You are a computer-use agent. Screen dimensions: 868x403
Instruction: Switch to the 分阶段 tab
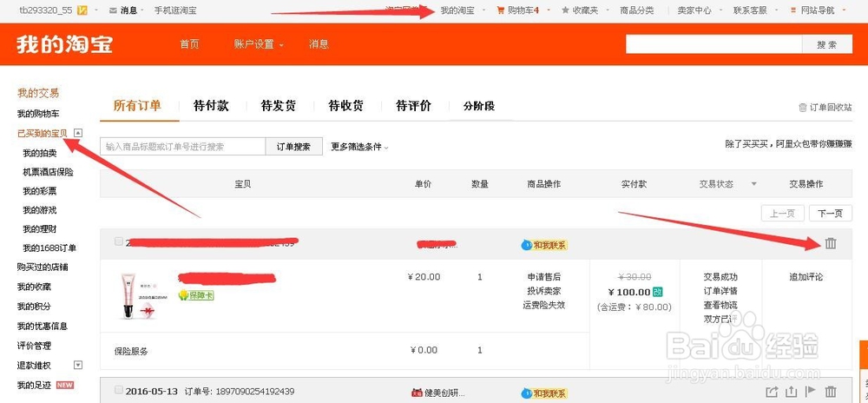click(479, 106)
